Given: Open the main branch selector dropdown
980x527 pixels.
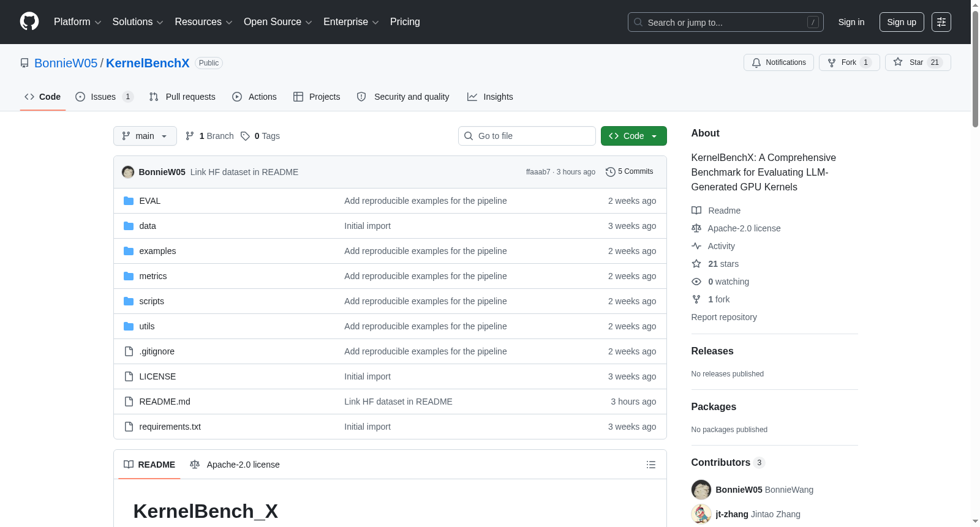Looking at the screenshot, I should (145, 136).
